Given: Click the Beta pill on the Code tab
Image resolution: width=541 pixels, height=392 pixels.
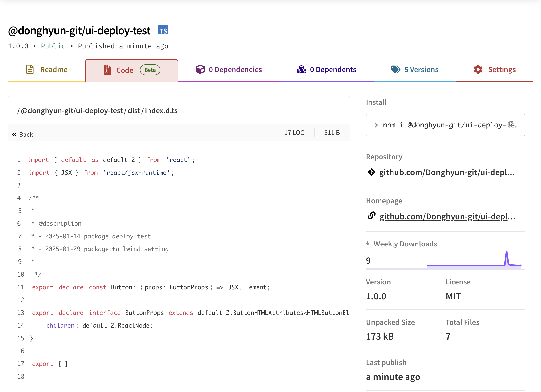Looking at the screenshot, I should pos(150,70).
